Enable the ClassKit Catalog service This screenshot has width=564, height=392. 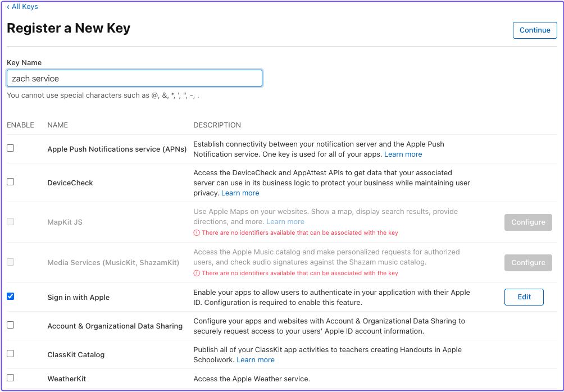(10, 353)
